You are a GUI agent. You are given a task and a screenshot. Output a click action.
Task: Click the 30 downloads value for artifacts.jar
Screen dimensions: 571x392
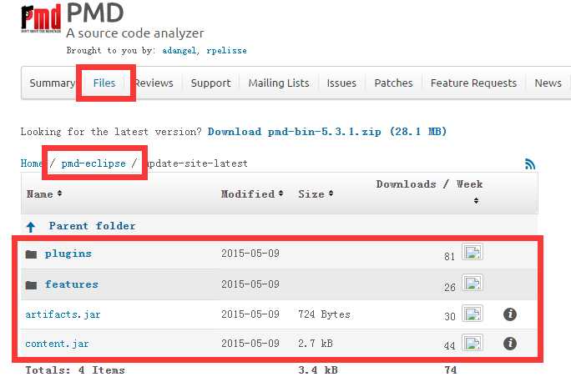(x=450, y=317)
